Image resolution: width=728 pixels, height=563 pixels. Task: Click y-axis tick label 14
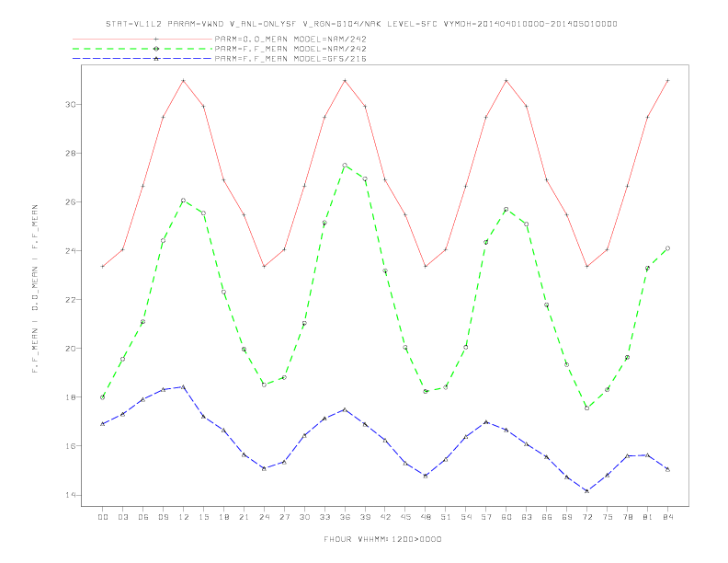(71, 495)
